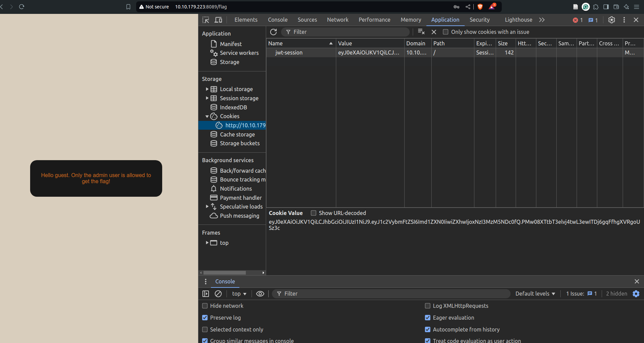Screen dimensions: 644x343
Task: Create live expression with the eye icon
Action: pos(260,294)
